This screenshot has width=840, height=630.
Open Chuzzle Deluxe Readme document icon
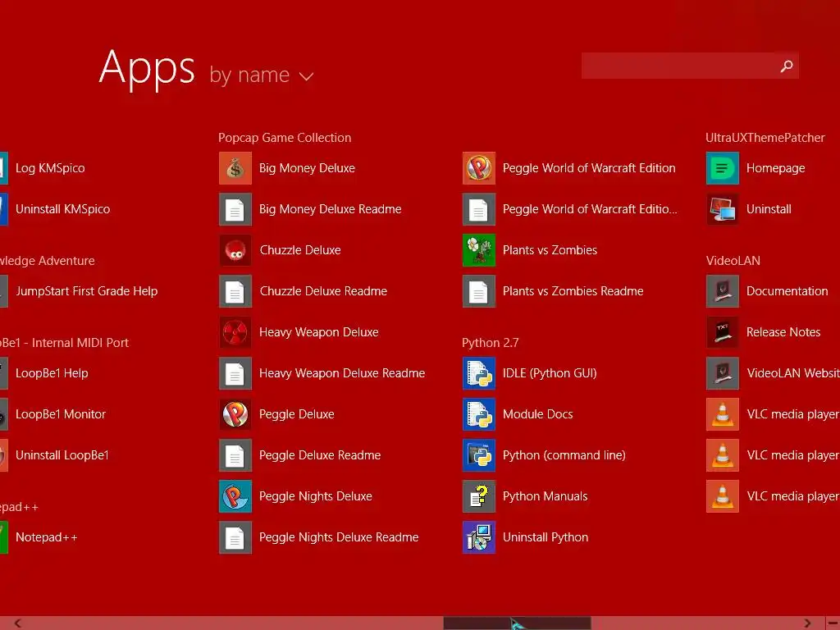click(x=235, y=291)
